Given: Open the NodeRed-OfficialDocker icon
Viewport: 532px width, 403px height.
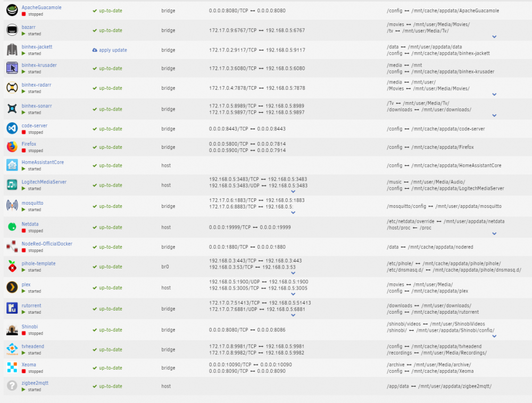Looking at the screenshot, I should coord(12,246).
